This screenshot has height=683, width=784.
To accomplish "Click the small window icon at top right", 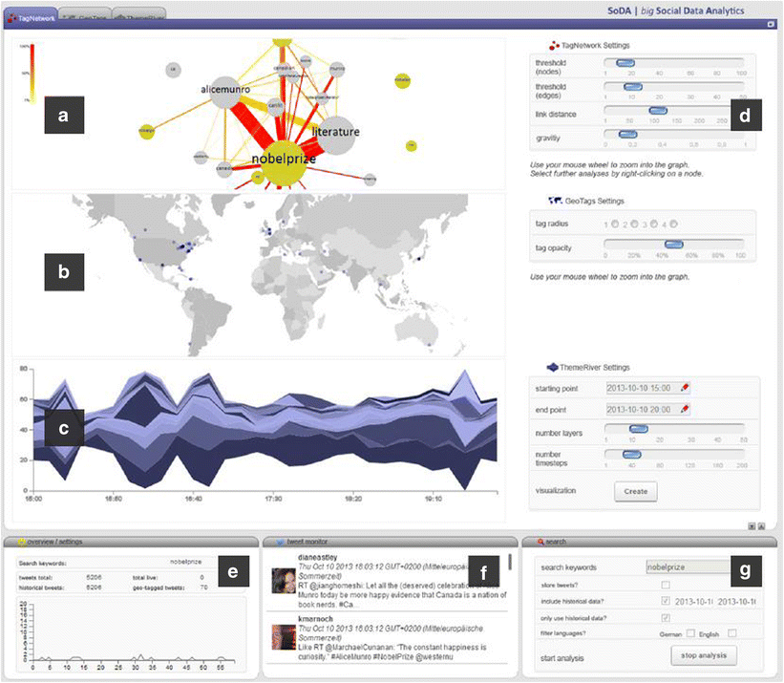I will 771,24.
